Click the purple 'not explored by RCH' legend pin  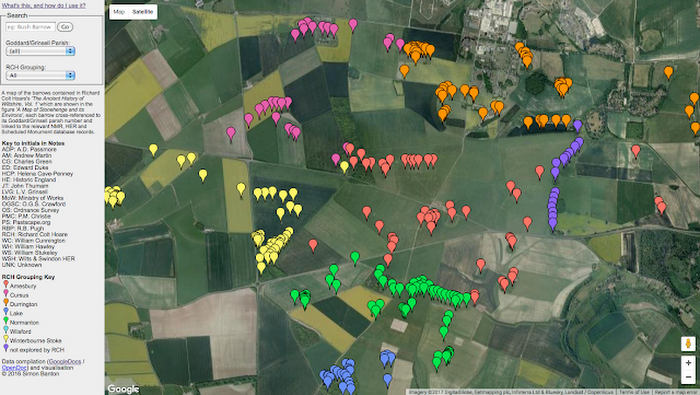click(x=6, y=348)
